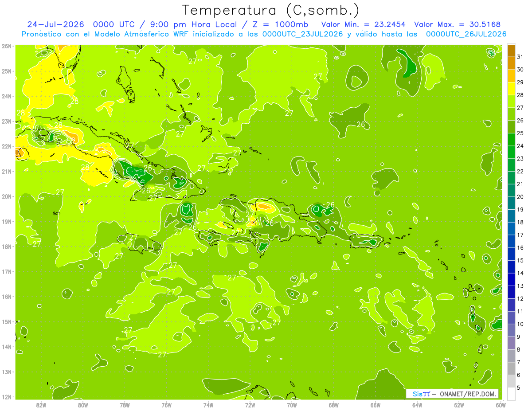Viewport: 532px width, 411px height.
Task: Click the longitude label "64W"
Action: 417,405
